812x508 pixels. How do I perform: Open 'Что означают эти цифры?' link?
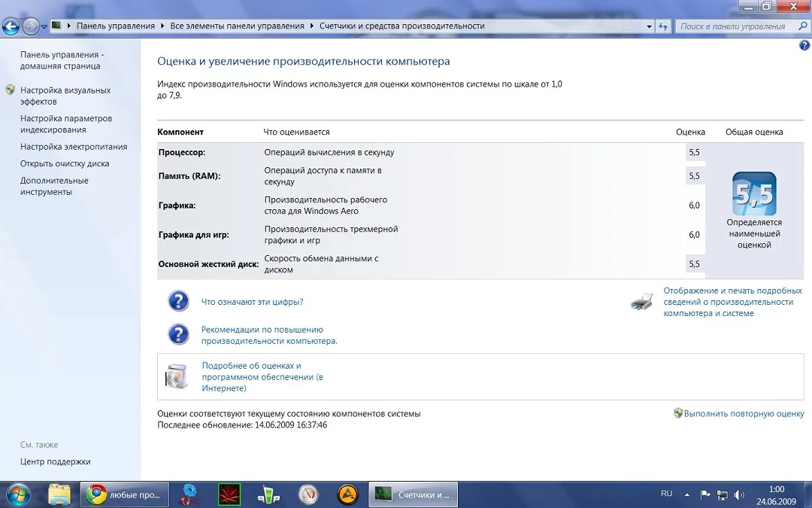point(252,302)
